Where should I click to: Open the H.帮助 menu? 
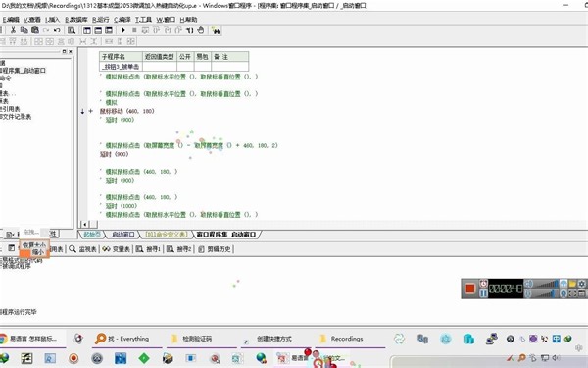pyautogui.click(x=188, y=20)
